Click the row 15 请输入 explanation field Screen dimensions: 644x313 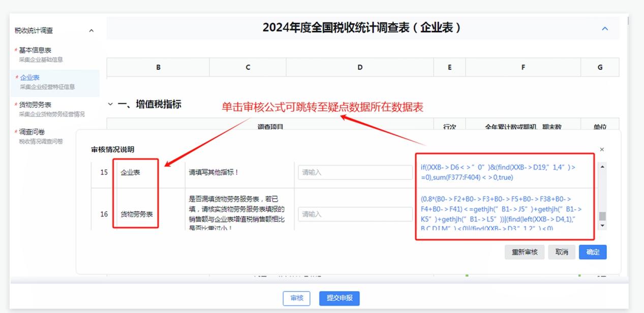pos(355,172)
